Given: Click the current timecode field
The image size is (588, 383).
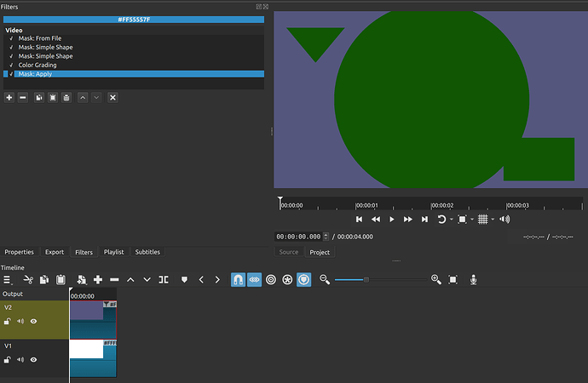Looking at the screenshot, I should pos(299,237).
